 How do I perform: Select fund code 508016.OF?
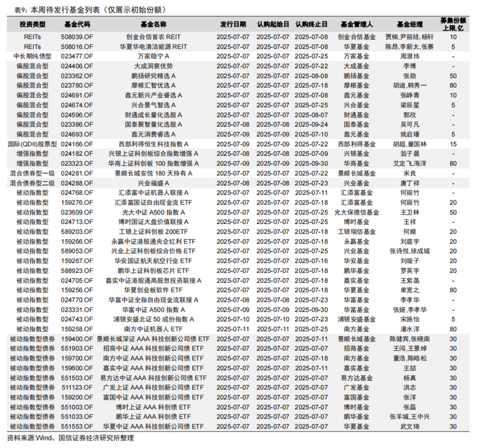pos(76,46)
